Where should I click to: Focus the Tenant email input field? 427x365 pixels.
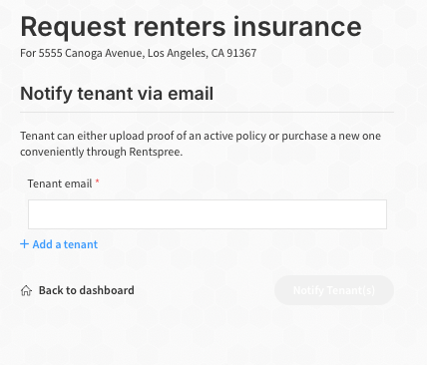(207, 214)
